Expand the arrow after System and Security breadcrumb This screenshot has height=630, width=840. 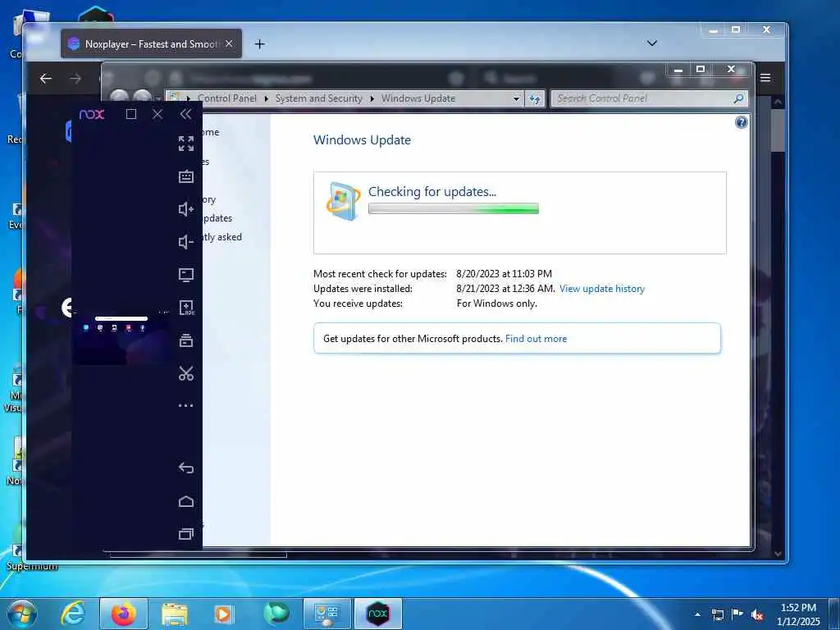372,98
